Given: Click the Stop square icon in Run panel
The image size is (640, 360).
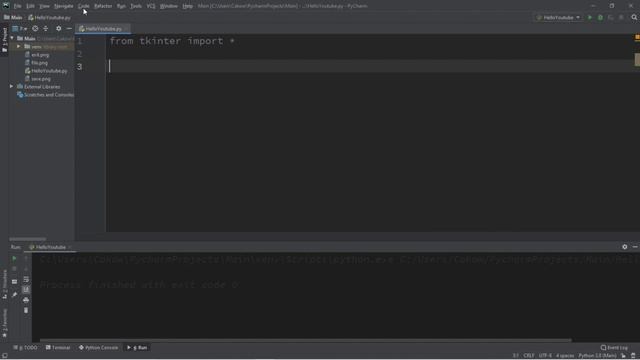Looking at the screenshot, I should (x=14, y=269).
